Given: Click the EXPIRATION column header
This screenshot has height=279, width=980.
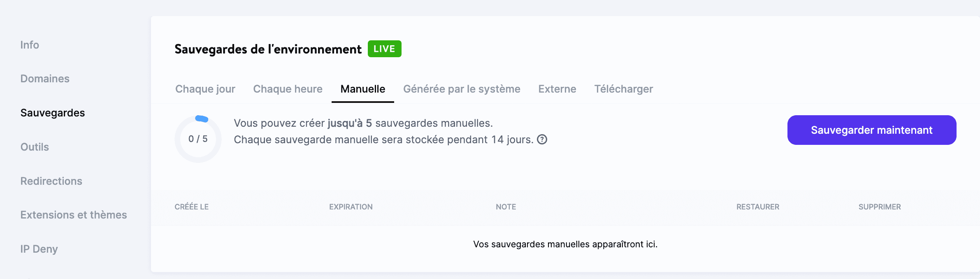Looking at the screenshot, I should click(x=351, y=207).
